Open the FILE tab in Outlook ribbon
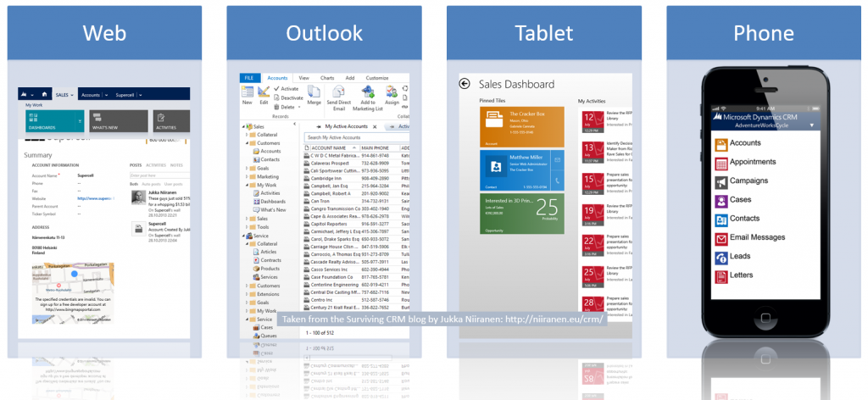The width and height of the screenshot is (868, 400). [249, 78]
